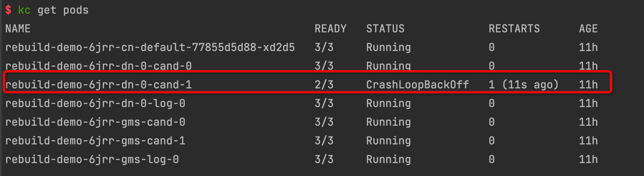Click the 11h age of the cn-default pod
Image resolution: width=644 pixels, height=176 pixels.
(588, 47)
